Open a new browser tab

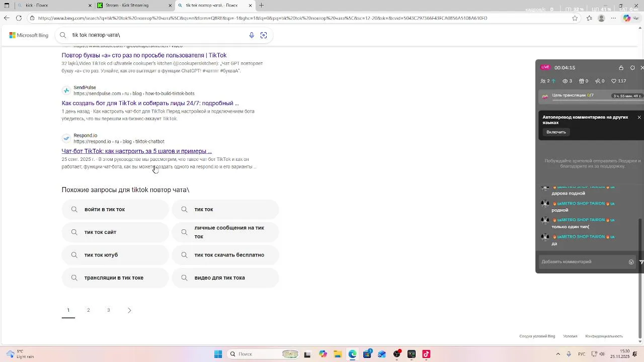(x=261, y=6)
